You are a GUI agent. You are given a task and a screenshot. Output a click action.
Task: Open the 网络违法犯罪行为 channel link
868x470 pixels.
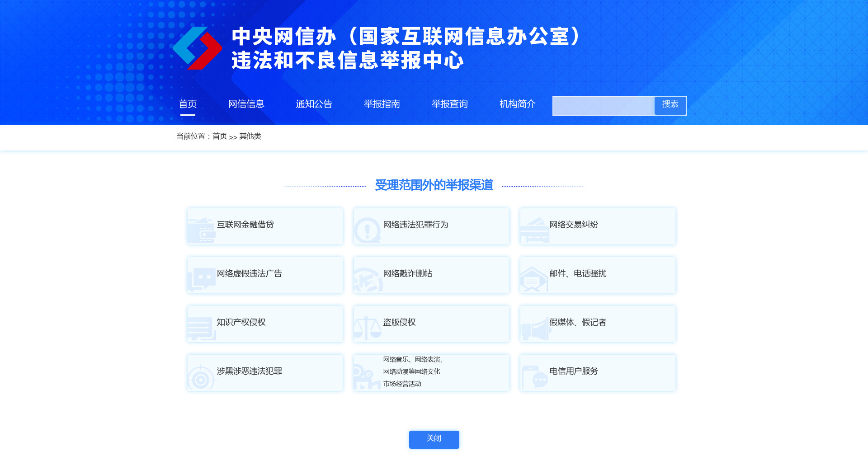432,226
